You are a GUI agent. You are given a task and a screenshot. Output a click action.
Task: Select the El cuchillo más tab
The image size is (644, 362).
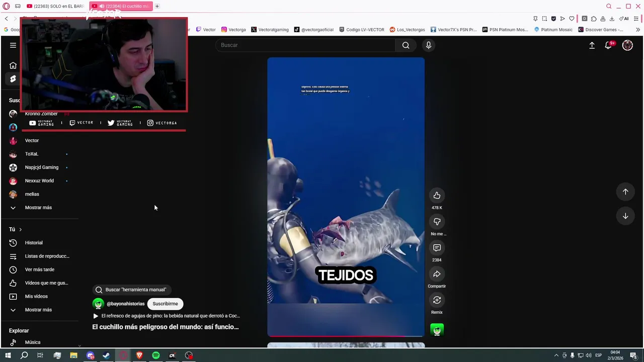(x=121, y=6)
